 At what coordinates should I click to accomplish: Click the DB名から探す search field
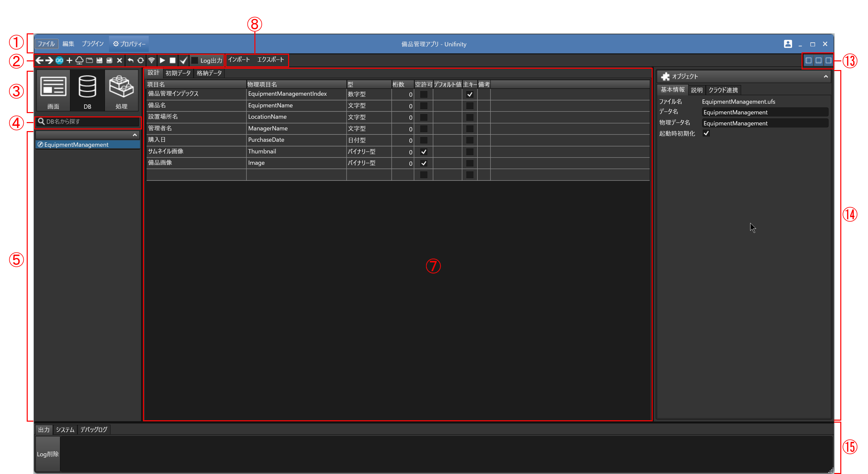(x=87, y=121)
